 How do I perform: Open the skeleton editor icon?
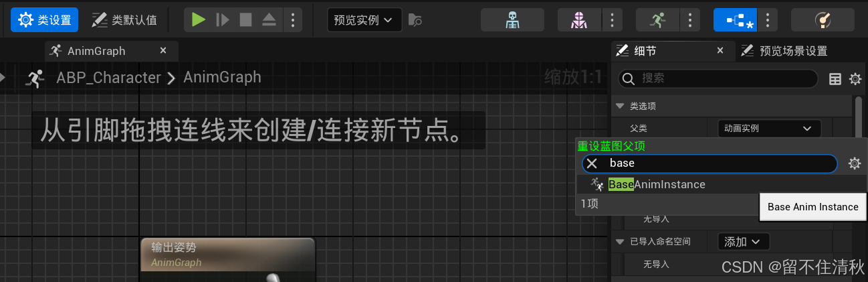coord(512,20)
